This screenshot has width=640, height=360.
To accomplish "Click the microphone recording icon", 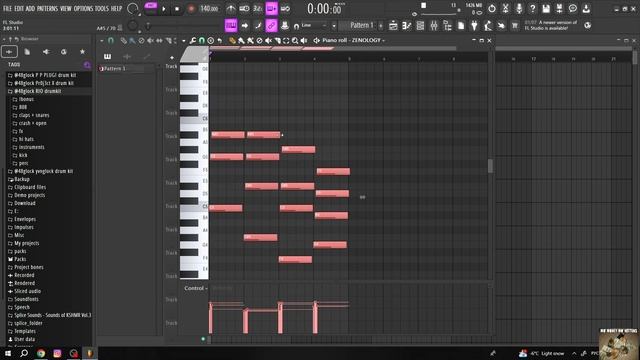I will [x=519, y=8].
